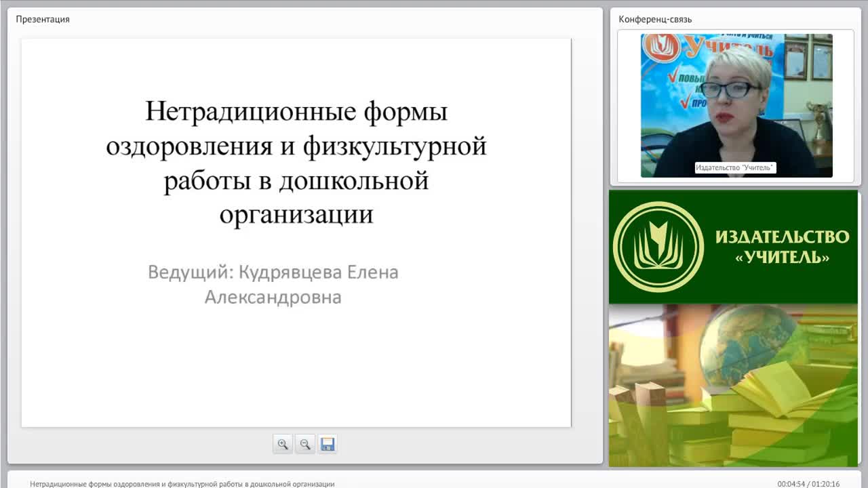The width and height of the screenshot is (868, 488).
Task: Click the books and globe image
Action: point(733,385)
